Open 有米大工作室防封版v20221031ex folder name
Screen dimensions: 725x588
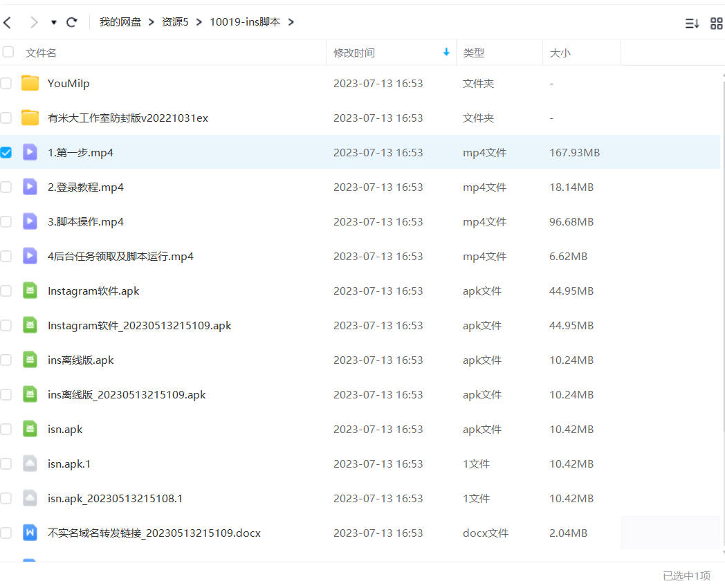127,118
